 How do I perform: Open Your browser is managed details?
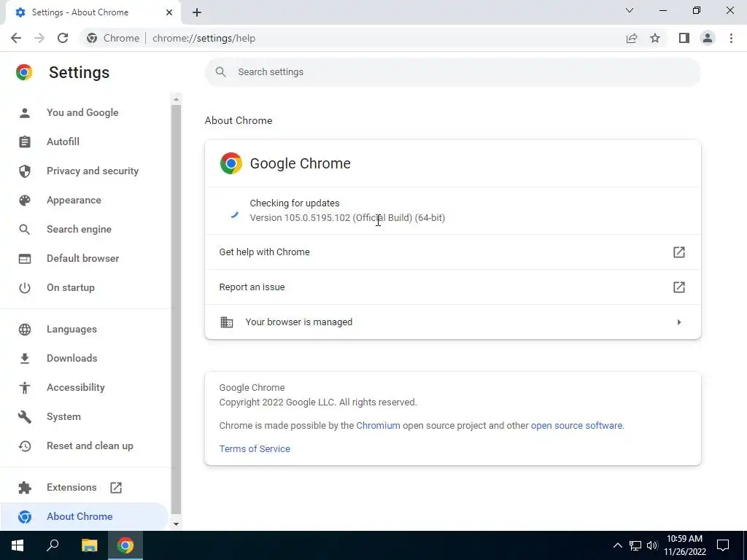click(452, 322)
